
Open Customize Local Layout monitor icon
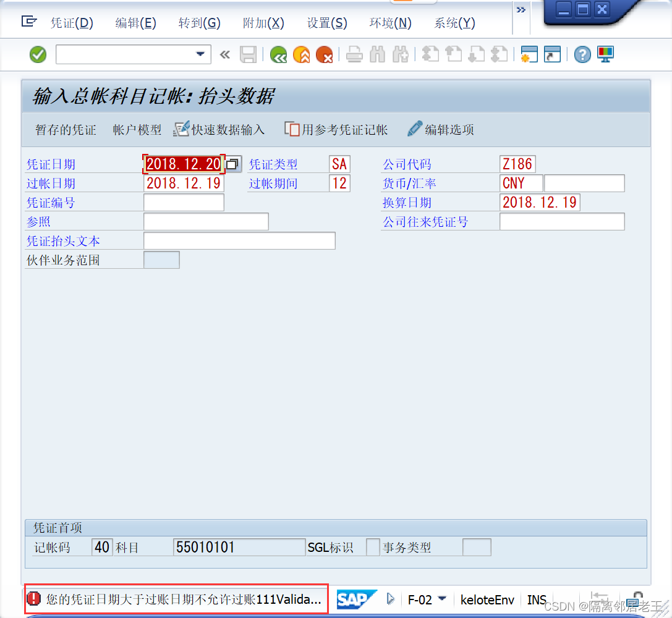coord(605,54)
